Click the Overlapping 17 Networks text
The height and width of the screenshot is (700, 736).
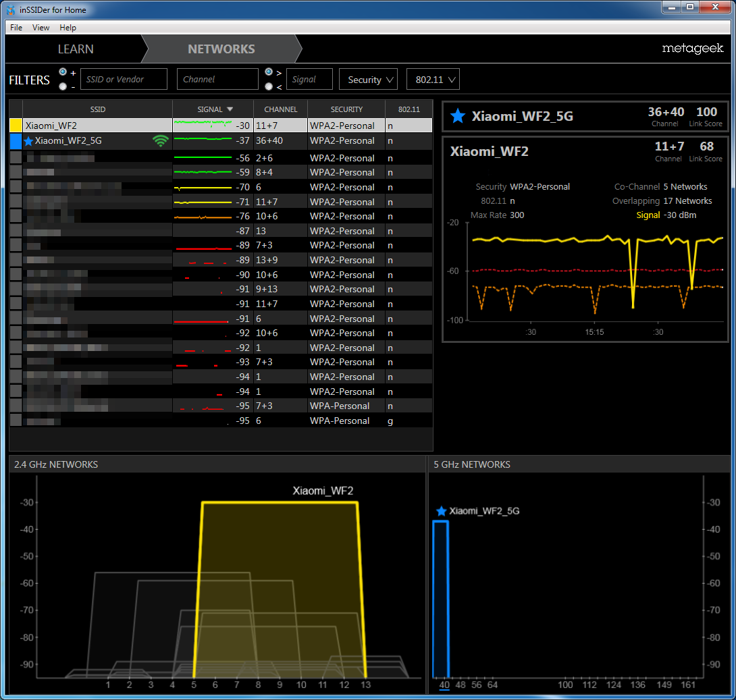coord(662,200)
